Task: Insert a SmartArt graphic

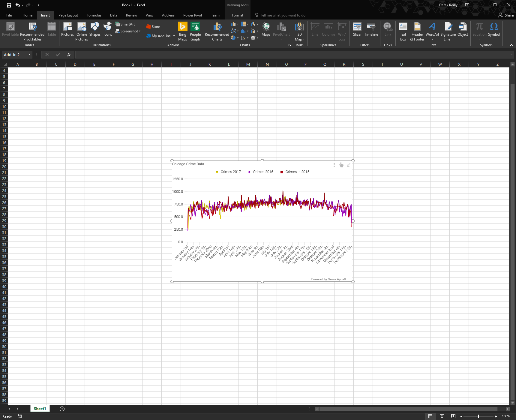Action: [x=125, y=24]
